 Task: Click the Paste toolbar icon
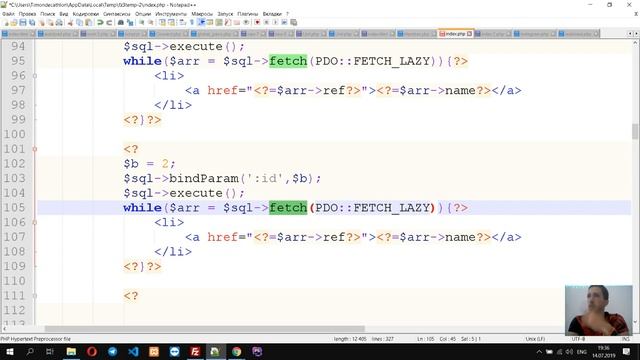[x=88, y=22]
